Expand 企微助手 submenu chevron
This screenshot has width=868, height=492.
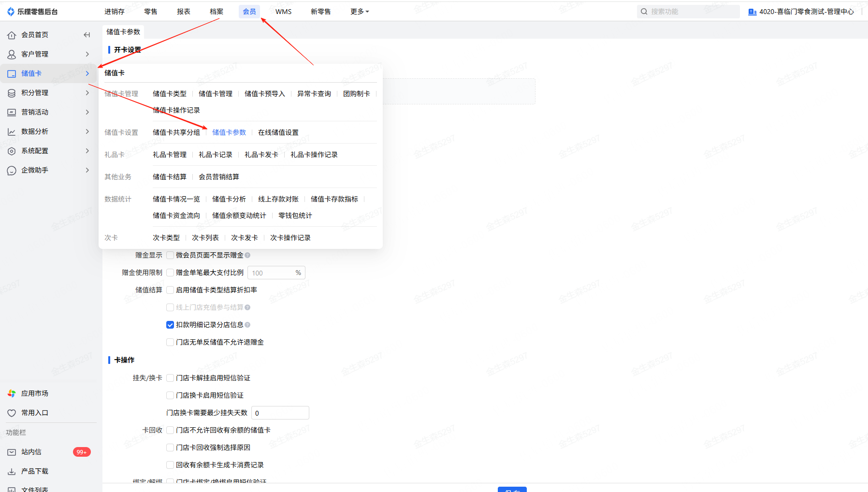click(x=87, y=170)
